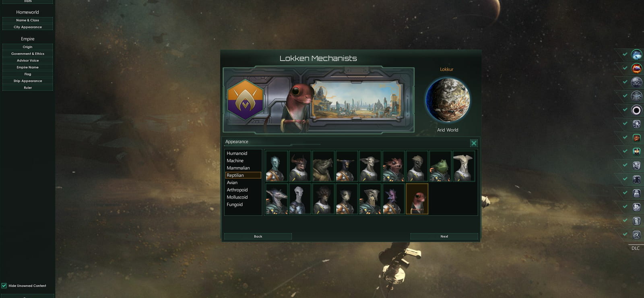Click the black ring DLC icon
644x298 pixels.
(636, 110)
